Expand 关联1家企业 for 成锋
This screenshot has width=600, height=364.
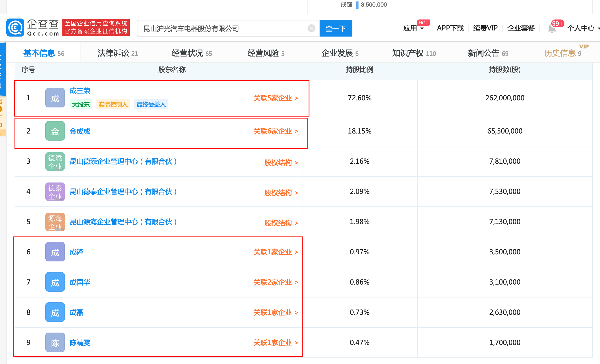[276, 252]
